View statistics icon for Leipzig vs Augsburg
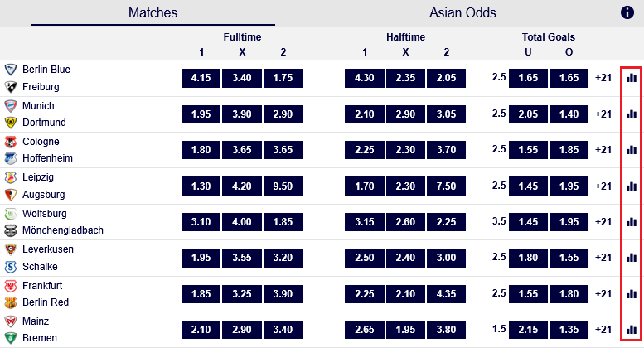The height and width of the screenshot is (348, 644). 632,186
